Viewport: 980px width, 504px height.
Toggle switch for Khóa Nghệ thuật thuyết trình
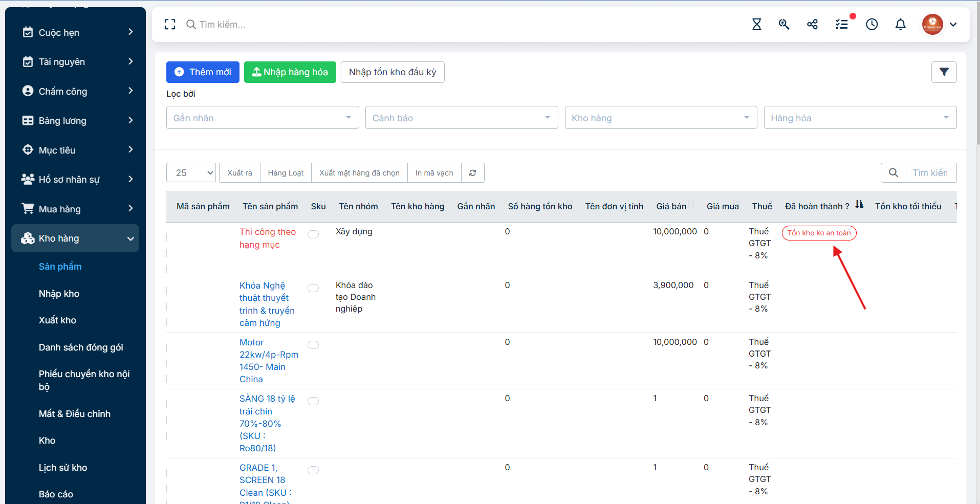[x=313, y=288]
